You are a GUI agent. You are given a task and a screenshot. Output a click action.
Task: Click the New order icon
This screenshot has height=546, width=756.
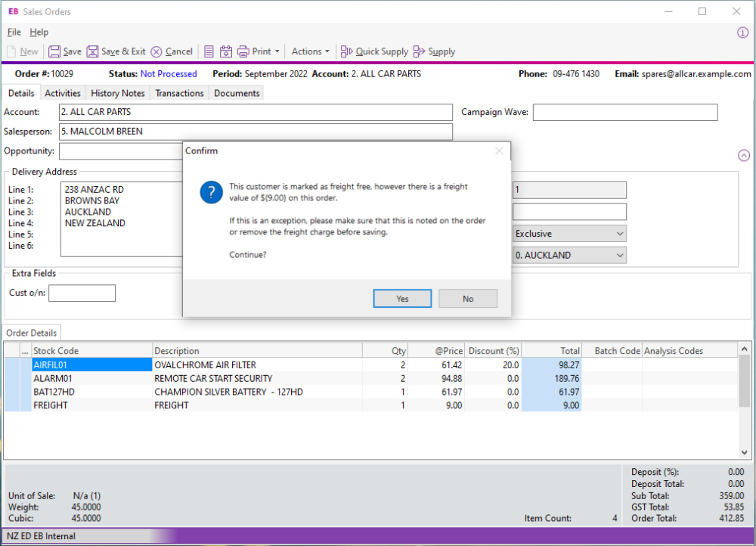tap(23, 51)
